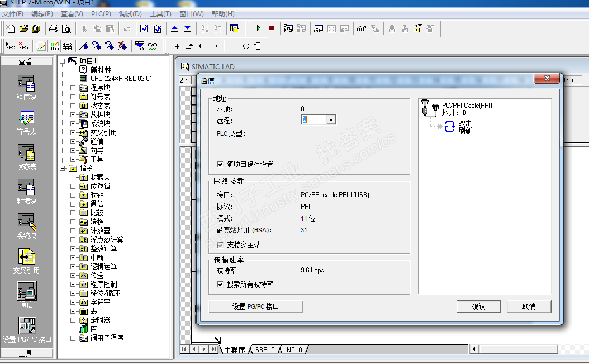Viewport: 589px width, 364px height.
Task: Toggle 搜索所有波特率 checkbox
Action: (220, 284)
